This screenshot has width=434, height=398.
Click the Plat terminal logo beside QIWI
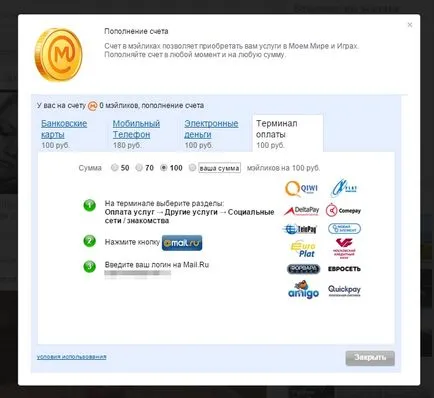coord(344,188)
